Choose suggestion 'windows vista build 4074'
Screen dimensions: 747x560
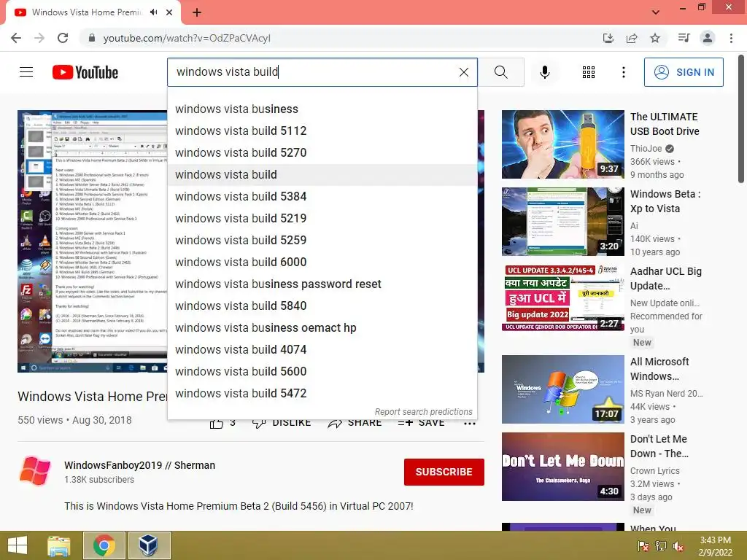(x=322, y=350)
